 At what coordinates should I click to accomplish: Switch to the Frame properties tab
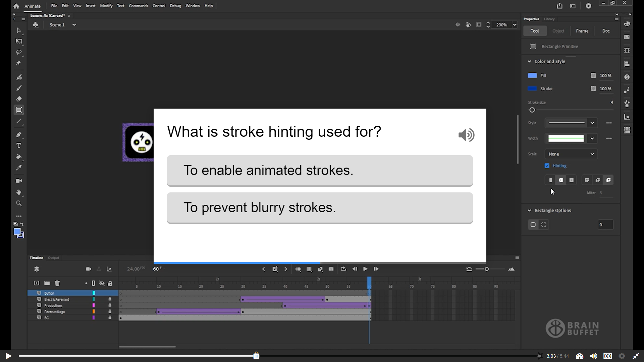point(582,31)
